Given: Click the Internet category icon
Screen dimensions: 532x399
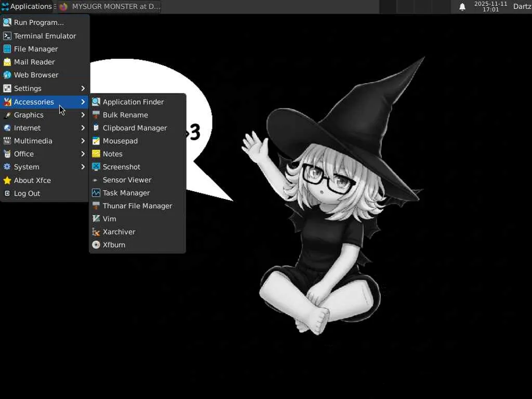Looking at the screenshot, I should click(7, 128).
